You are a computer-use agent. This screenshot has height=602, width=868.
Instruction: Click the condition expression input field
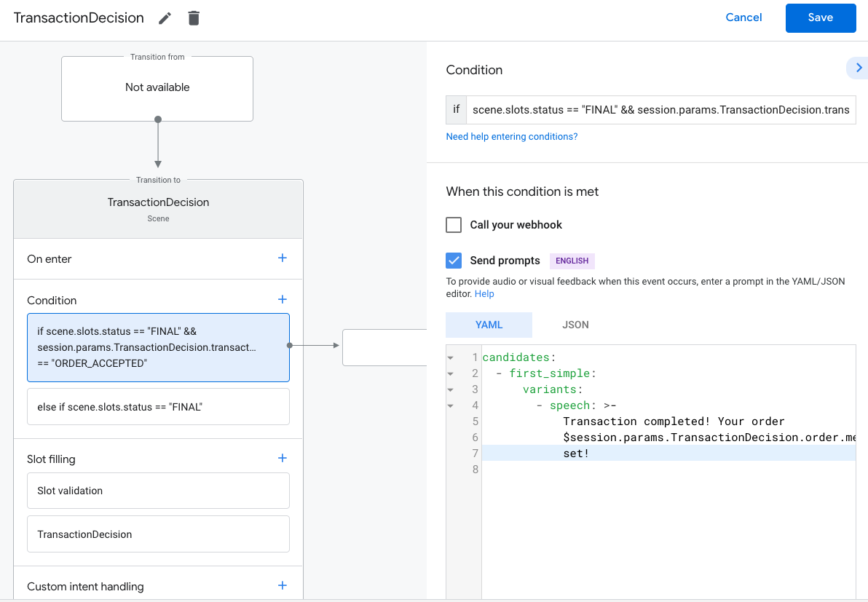click(x=660, y=110)
